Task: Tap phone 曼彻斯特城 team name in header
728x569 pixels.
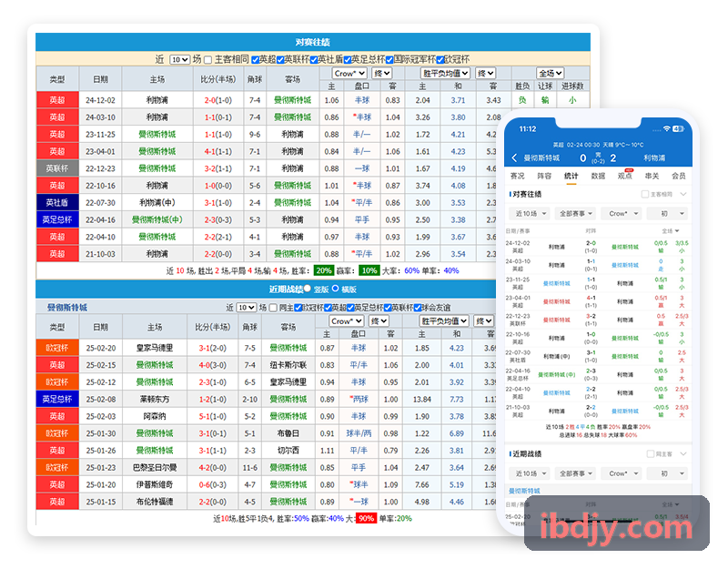Action: (x=541, y=157)
